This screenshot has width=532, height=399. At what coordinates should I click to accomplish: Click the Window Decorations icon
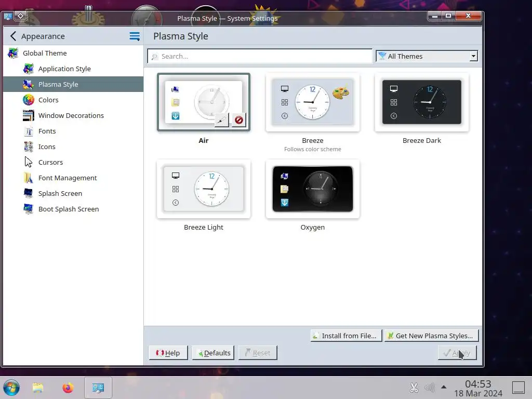pyautogui.click(x=29, y=115)
